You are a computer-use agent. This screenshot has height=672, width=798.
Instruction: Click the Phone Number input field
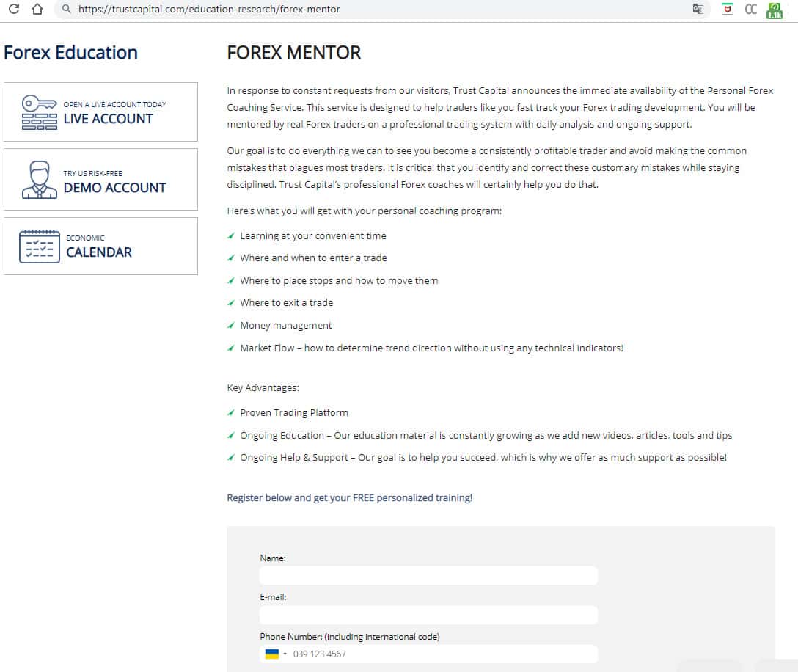pyautogui.click(x=440, y=654)
